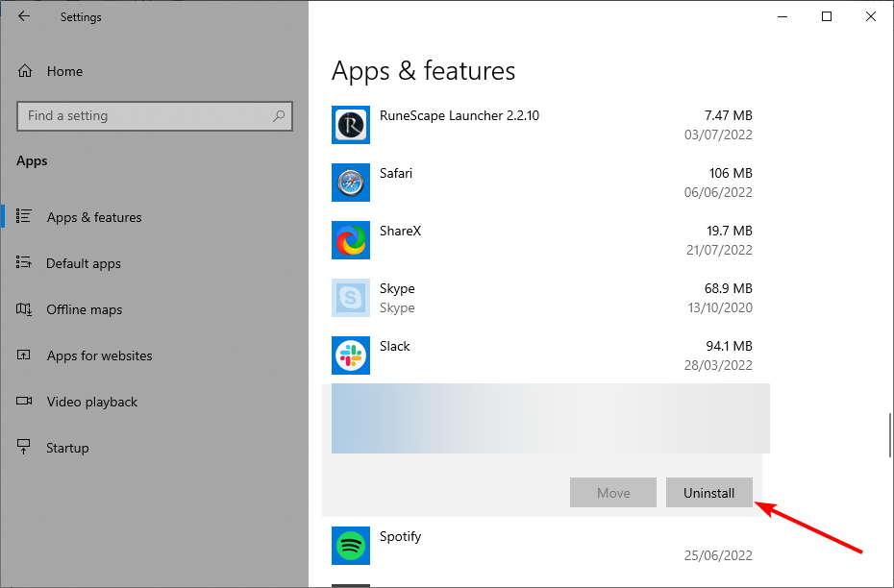894x588 pixels.
Task: Click the disabled Move button
Action: [613, 492]
